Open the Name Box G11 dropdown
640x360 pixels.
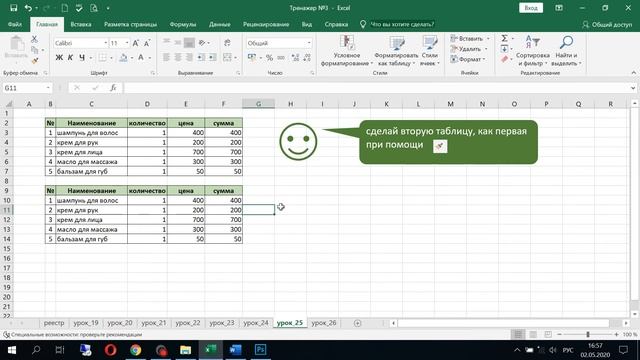(x=48, y=88)
